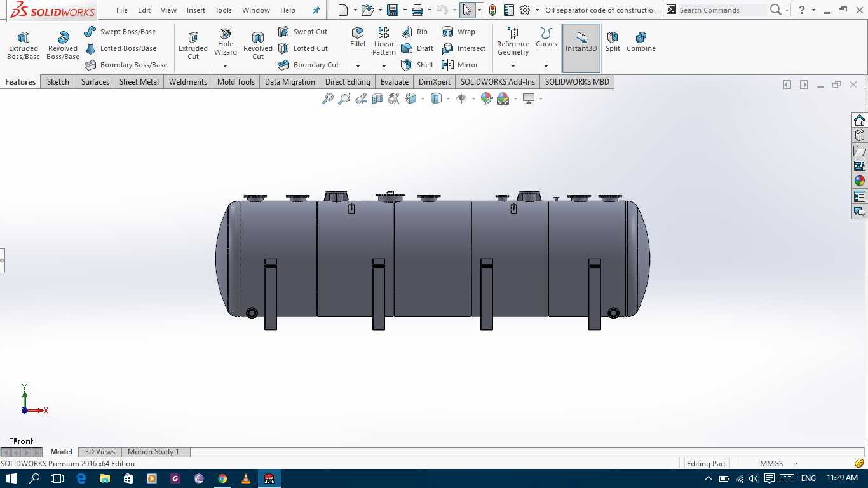Screen dimensions: 868x488
Task: Open the Insert menu
Action: [x=196, y=10]
